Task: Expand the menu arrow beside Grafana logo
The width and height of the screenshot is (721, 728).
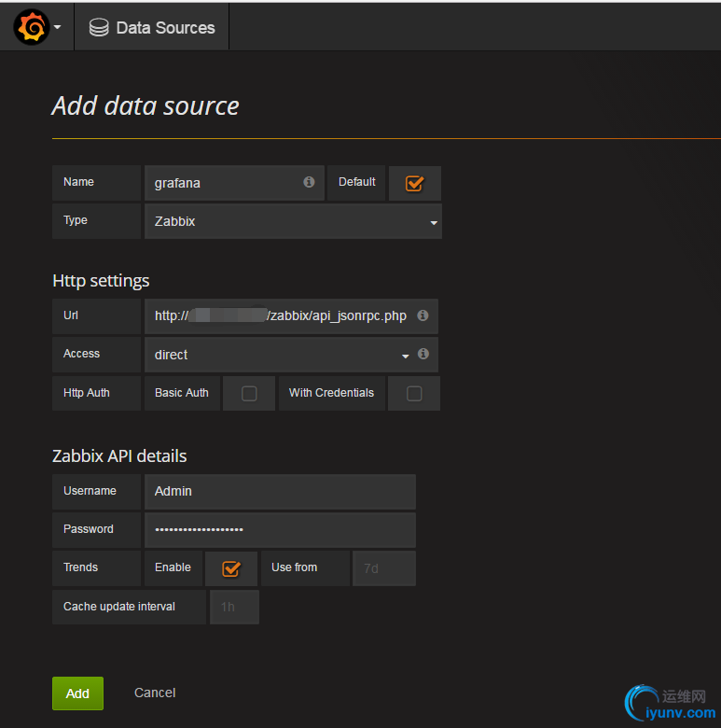Action: coord(57,27)
